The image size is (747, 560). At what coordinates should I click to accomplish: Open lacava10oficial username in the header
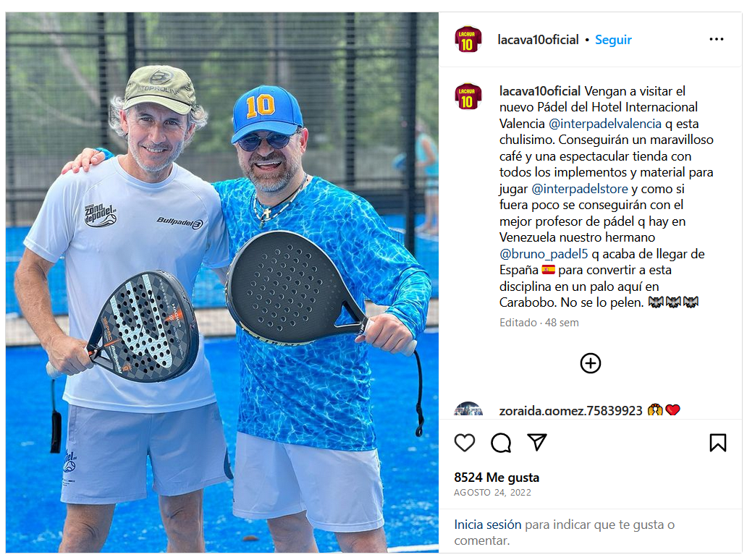click(x=538, y=40)
